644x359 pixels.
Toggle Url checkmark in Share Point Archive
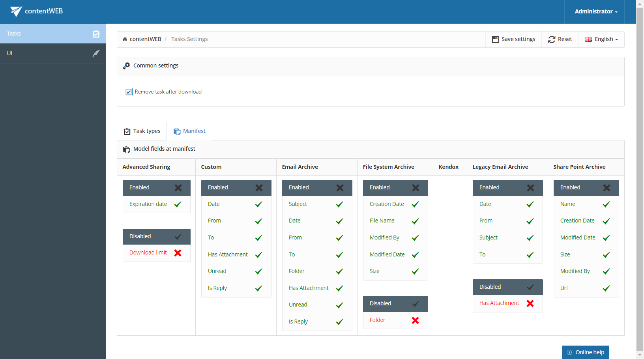[607, 288]
